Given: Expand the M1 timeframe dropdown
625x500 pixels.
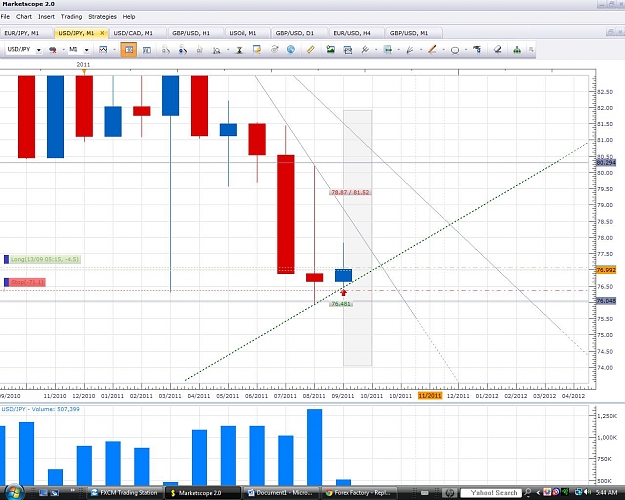Looking at the screenshot, I should pos(86,50).
